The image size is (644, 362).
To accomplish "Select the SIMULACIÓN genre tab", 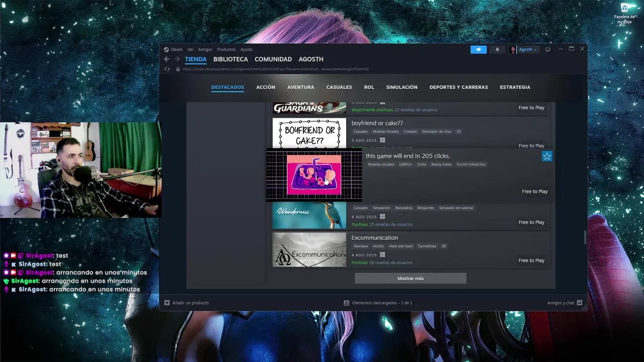I will (401, 87).
